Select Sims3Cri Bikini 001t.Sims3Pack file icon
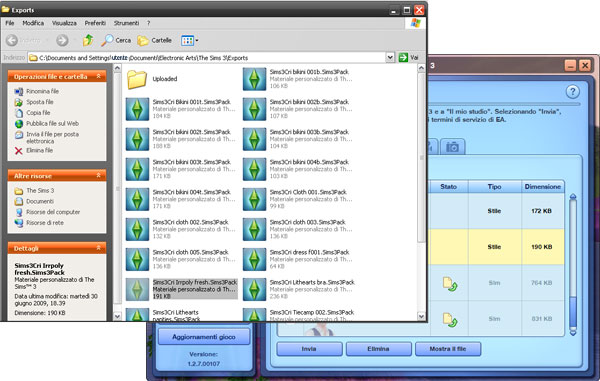 tap(137, 109)
